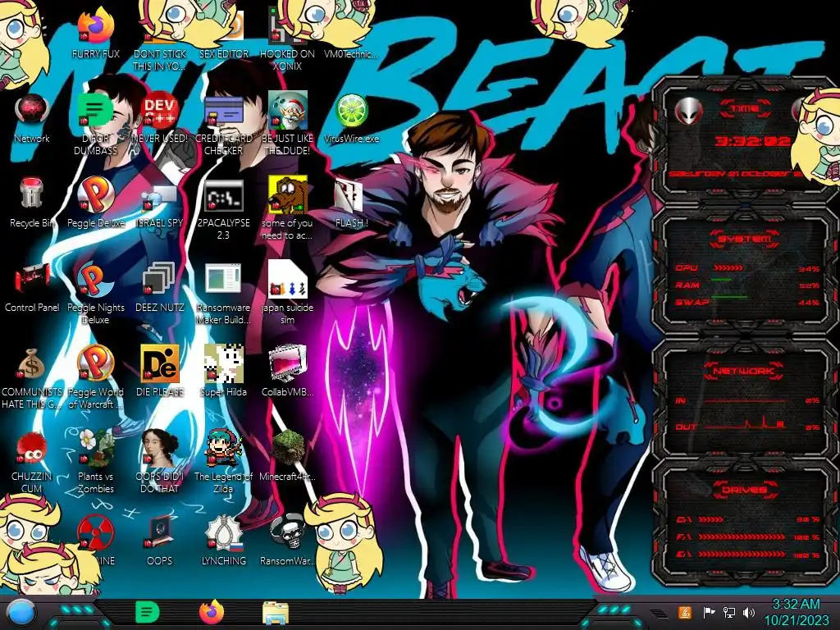Viewport: 840px width, 630px height.
Task: Open Control Panel desktop icon
Action: [x=32, y=279]
